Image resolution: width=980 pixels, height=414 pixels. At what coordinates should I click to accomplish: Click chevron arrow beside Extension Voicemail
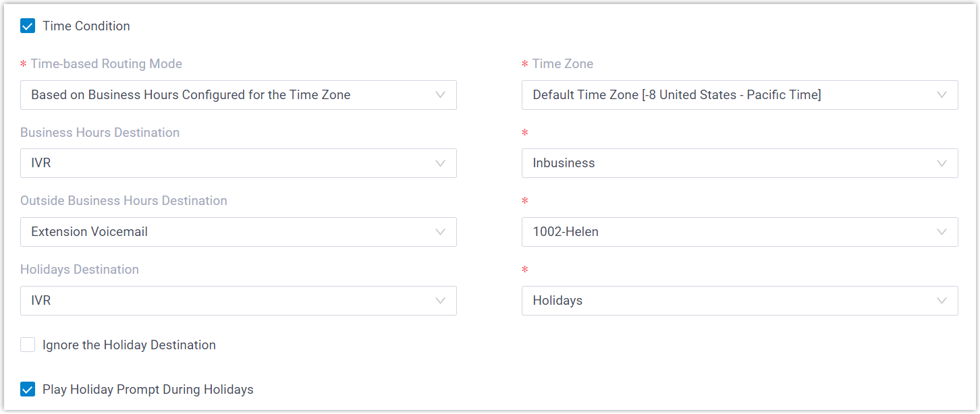point(440,232)
